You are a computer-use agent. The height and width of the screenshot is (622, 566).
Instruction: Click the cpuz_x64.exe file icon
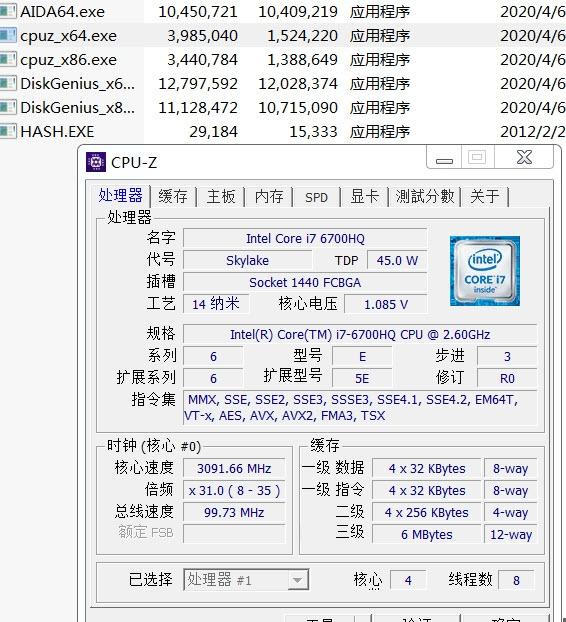(x=8, y=35)
